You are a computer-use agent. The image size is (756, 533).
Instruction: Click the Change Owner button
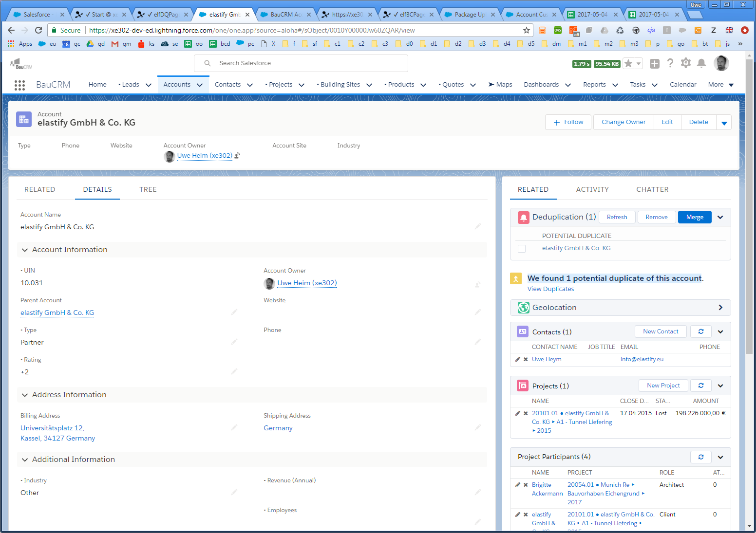[x=624, y=122]
